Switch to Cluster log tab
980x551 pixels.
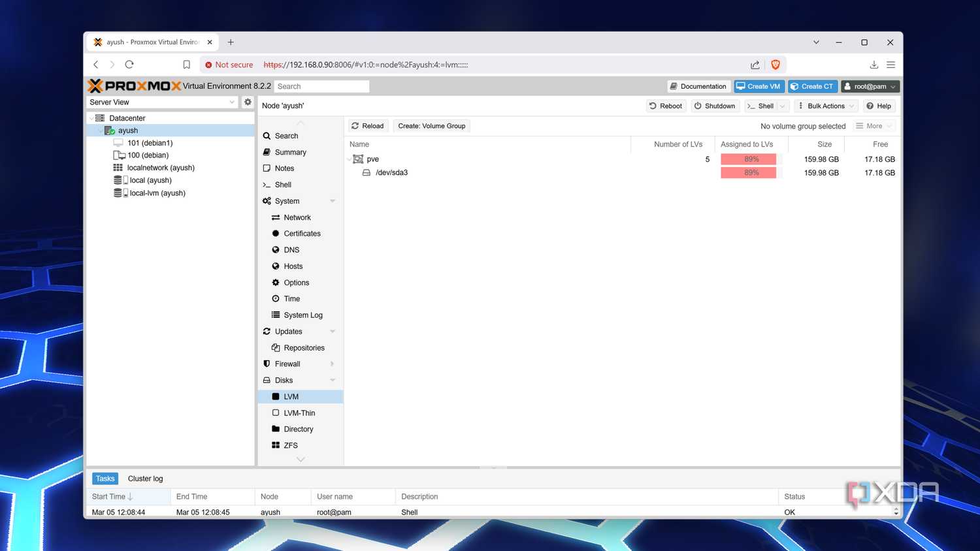point(145,479)
